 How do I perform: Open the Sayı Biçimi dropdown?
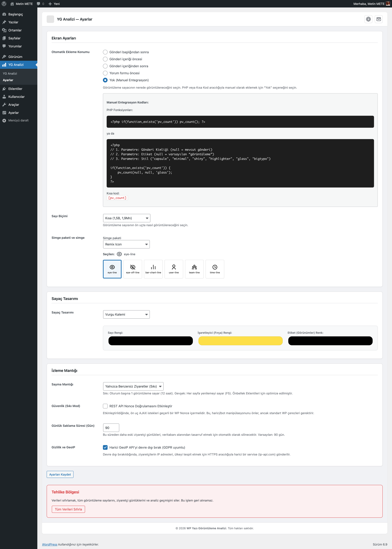click(126, 218)
